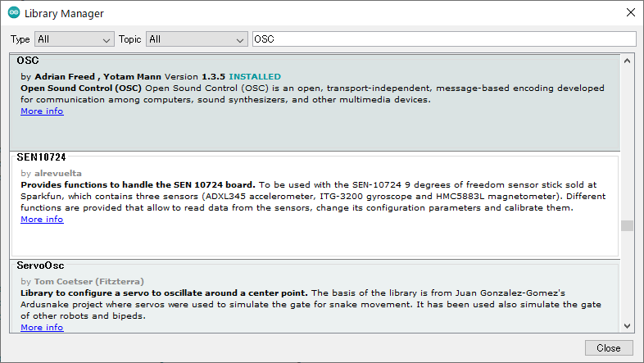
Task: Click author name alrevuelta
Action: pos(58,173)
